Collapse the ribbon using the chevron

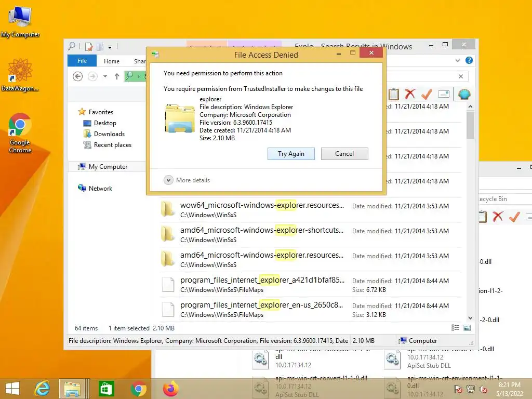(458, 60)
